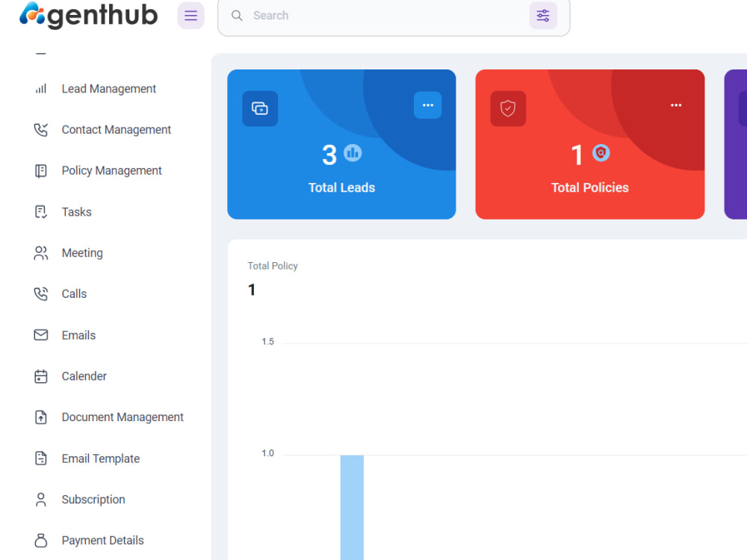This screenshot has width=747, height=560.
Task: Open Emails from the sidebar
Action: pos(78,335)
